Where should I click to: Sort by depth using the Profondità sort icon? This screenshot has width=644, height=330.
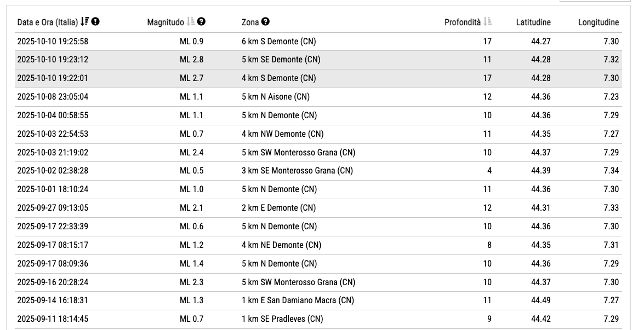pos(488,22)
